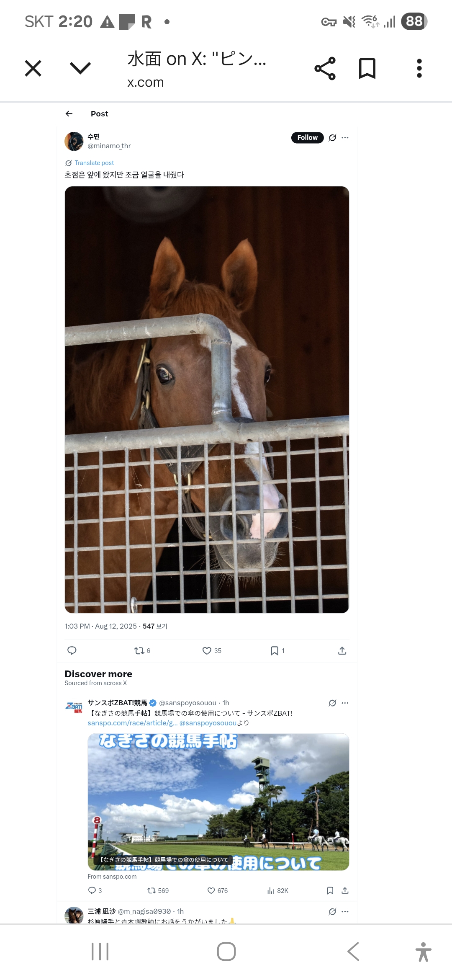Expand the tab dropdown chevron in top bar
This screenshot has height=980, width=452.
tap(80, 68)
